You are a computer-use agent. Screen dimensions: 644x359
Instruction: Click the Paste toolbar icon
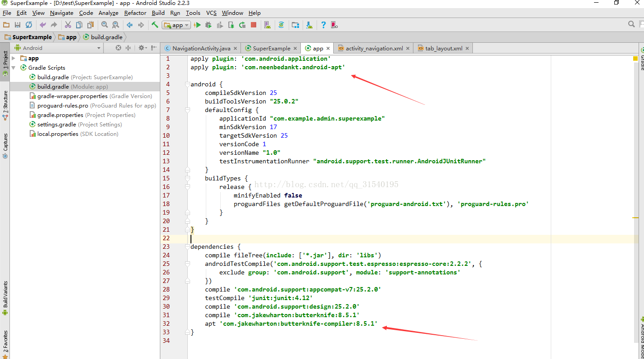91,25
